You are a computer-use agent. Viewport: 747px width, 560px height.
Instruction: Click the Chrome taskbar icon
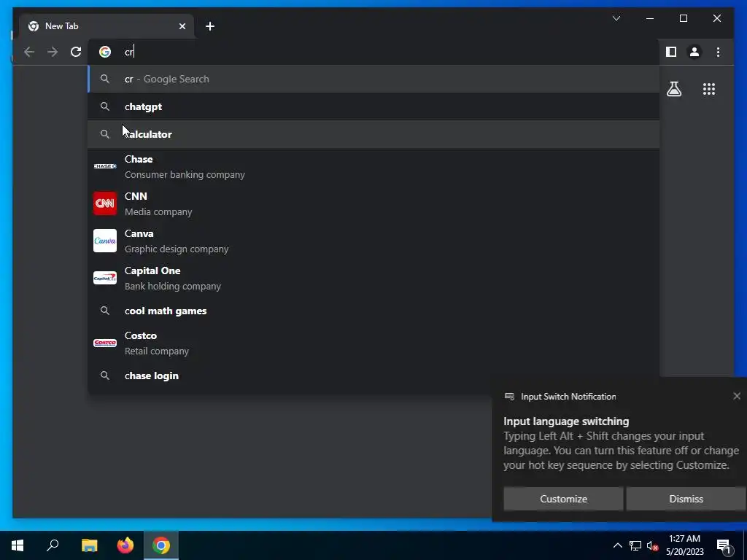[161, 545]
